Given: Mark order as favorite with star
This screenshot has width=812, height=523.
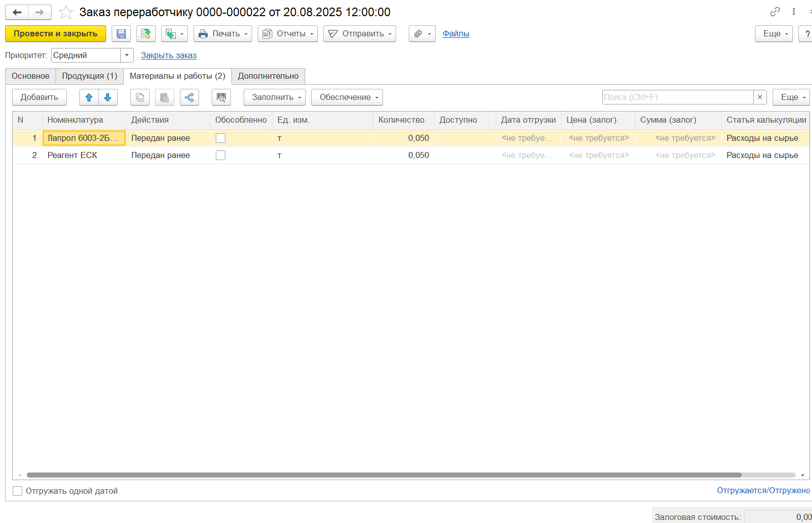Looking at the screenshot, I should click(66, 12).
